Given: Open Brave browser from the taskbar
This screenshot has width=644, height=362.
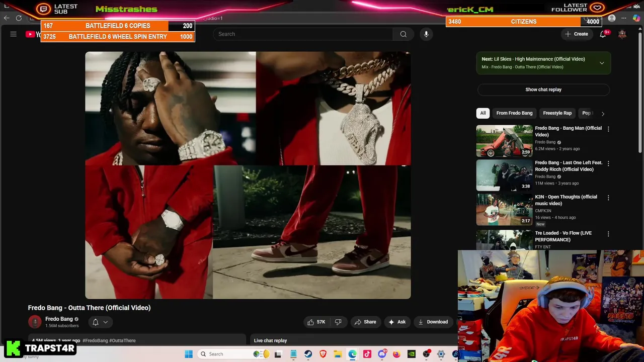Looking at the screenshot, I should coord(323,354).
